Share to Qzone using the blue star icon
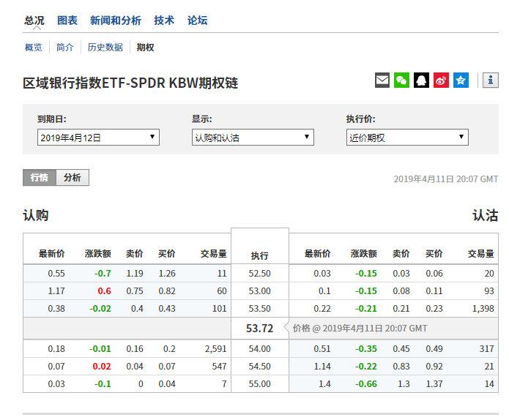Viewport: 509px width, 420px height. (461, 80)
